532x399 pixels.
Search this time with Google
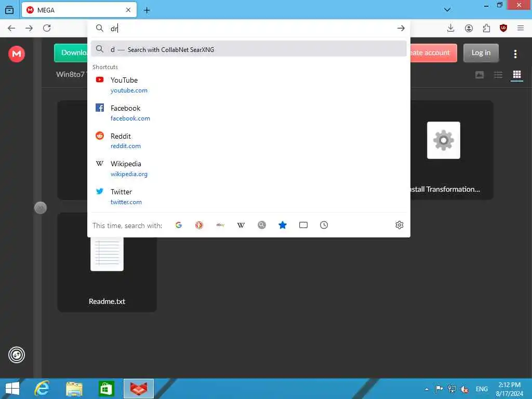(179, 225)
